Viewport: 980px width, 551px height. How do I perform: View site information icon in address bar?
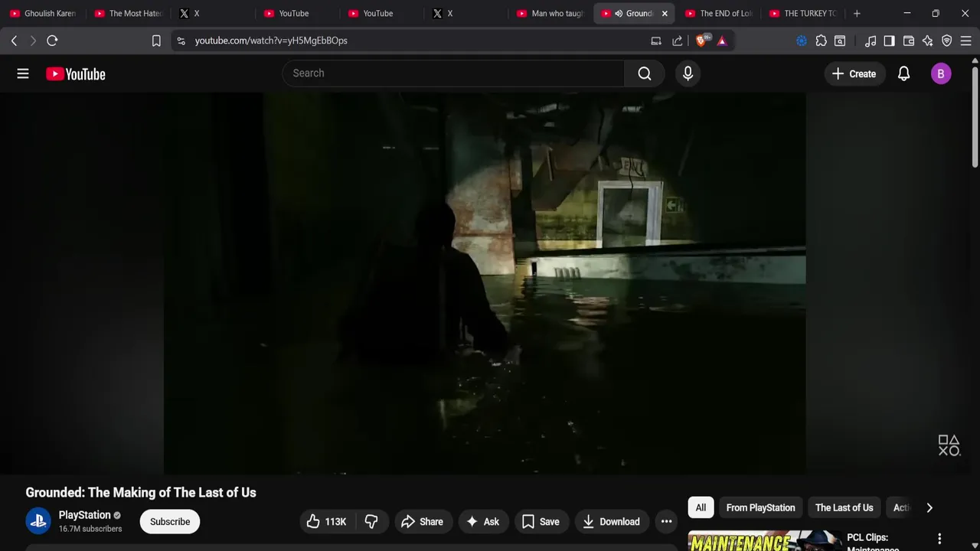[x=181, y=41]
